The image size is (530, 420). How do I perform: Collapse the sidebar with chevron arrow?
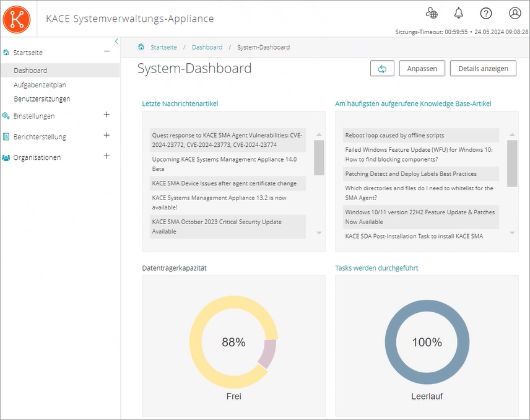116,42
